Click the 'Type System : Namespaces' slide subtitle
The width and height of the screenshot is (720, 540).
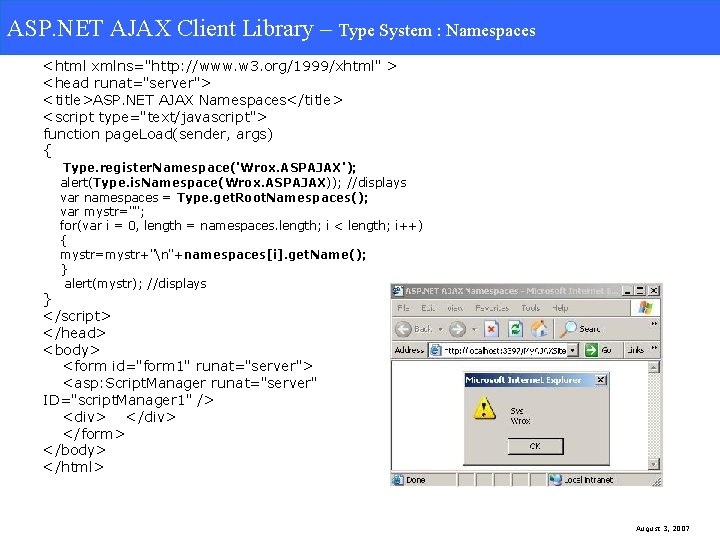coord(437,30)
